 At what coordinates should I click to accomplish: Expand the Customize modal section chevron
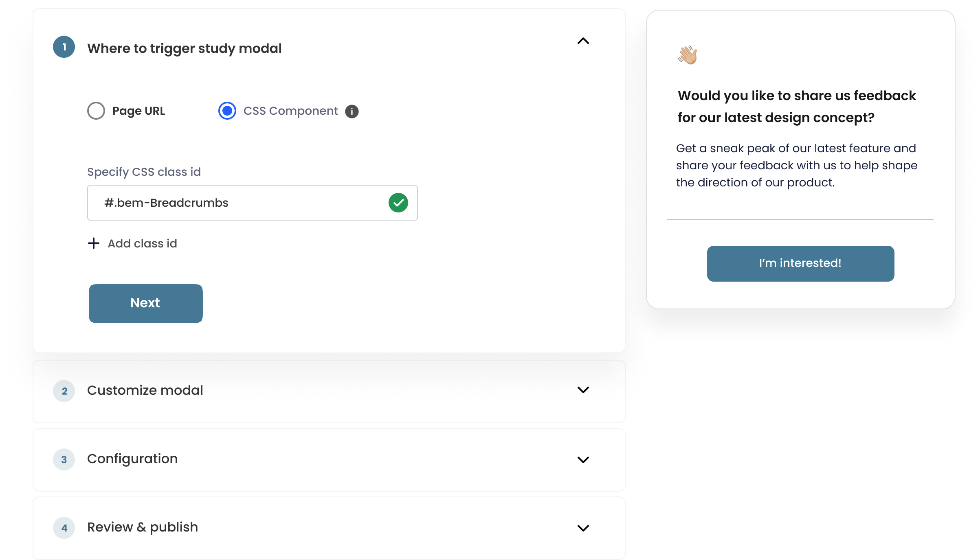pyautogui.click(x=583, y=390)
